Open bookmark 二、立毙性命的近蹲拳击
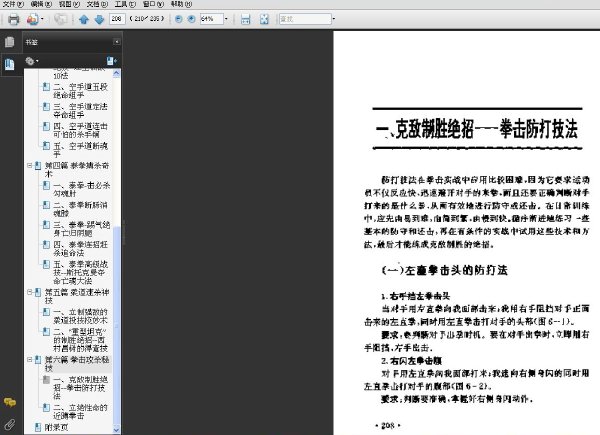Screen dimensions: 600x435 [x=80, y=411]
